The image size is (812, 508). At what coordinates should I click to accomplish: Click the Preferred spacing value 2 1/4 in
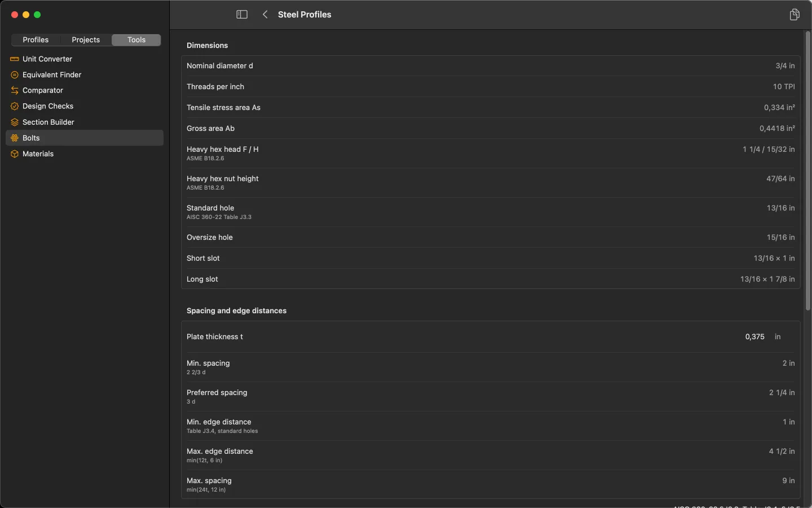point(782,393)
